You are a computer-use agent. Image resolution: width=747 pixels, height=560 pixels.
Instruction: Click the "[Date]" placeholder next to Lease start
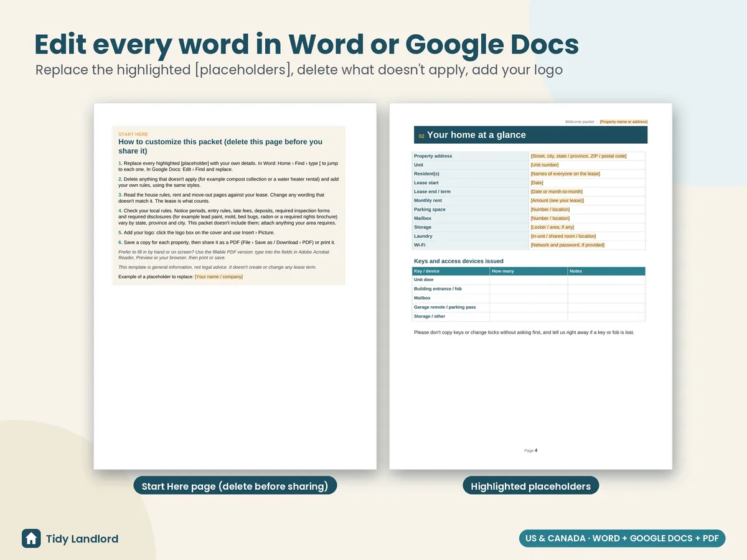(537, 183)
